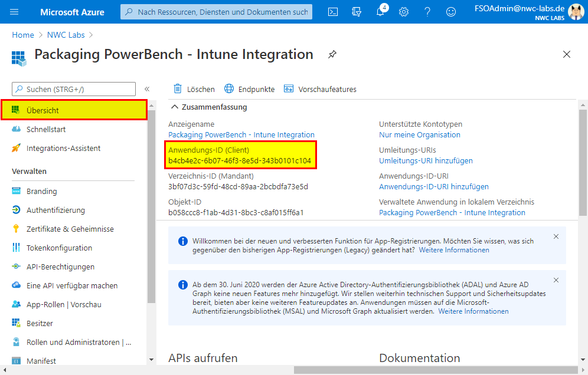Collapse the Zusammenfassung section
The image size is (588, 375).
point(174,107)
